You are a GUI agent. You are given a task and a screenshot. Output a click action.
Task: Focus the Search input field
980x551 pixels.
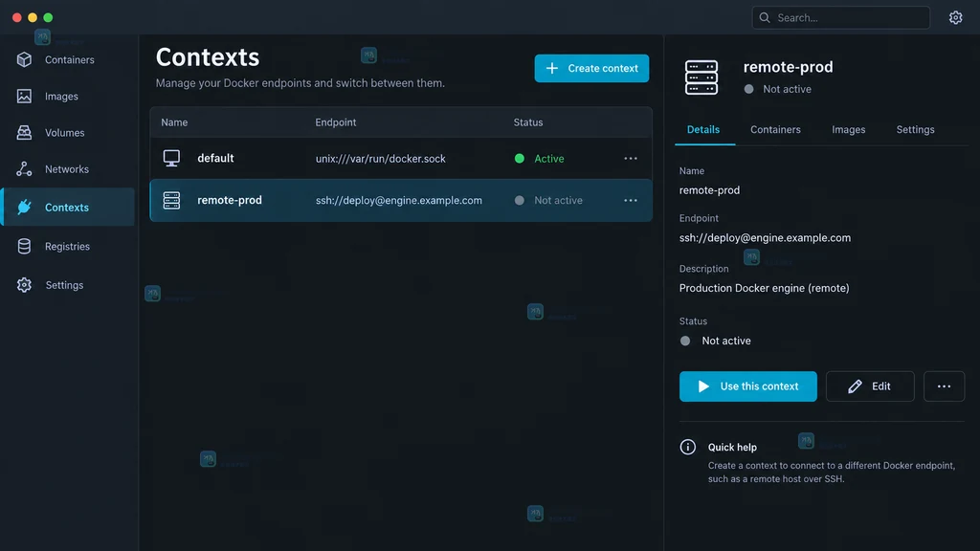tap(840, 17)
